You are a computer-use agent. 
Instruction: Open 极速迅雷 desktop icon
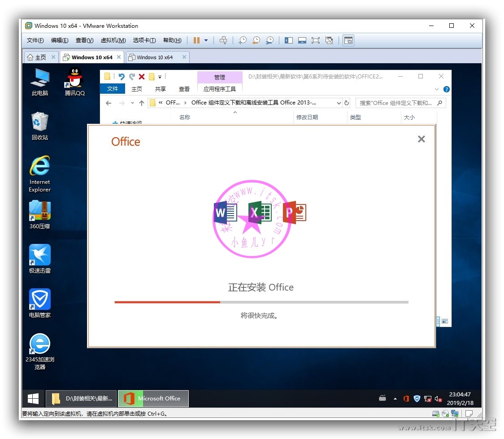tap(40, 259)
